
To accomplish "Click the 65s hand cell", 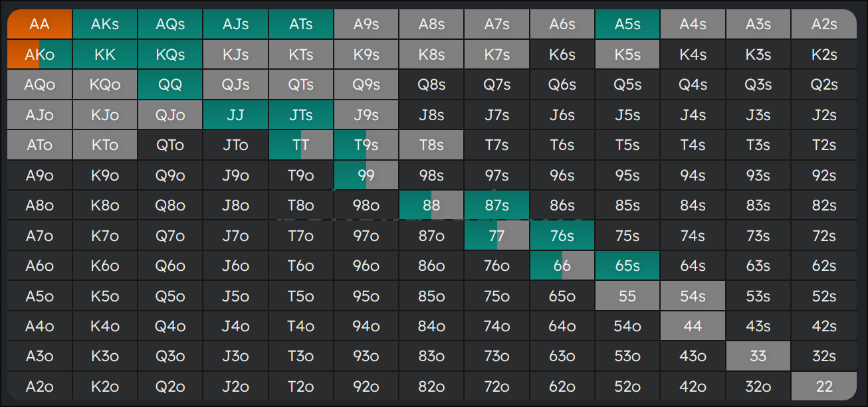I will click(x=627, y=266).
